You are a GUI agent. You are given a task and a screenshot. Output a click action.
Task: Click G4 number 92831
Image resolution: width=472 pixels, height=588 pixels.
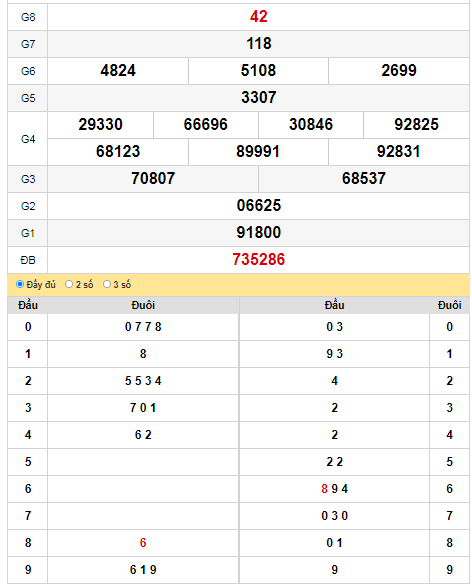(399, 152)
